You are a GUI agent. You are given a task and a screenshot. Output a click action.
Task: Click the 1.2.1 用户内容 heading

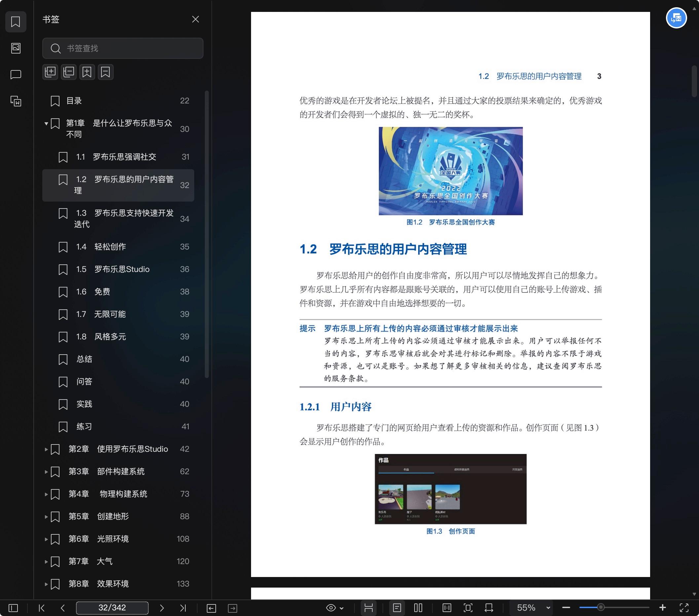[336, 407]
